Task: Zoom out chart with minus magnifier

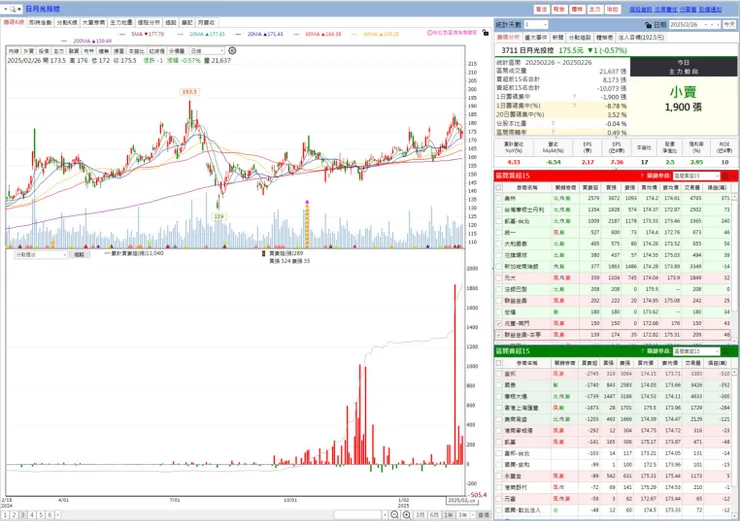Action: pyautogui.click(x=395, y=515)
